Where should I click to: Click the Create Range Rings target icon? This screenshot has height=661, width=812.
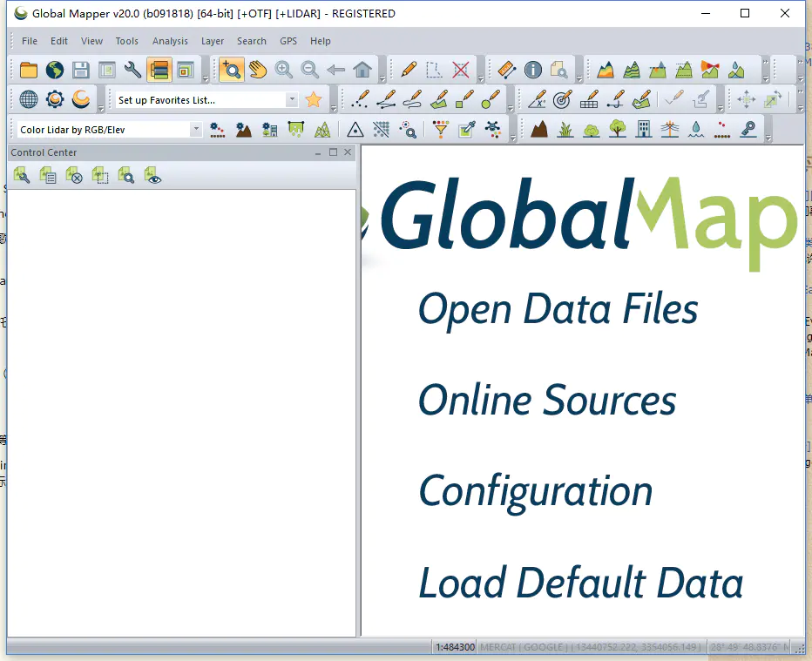coord(563,99)
